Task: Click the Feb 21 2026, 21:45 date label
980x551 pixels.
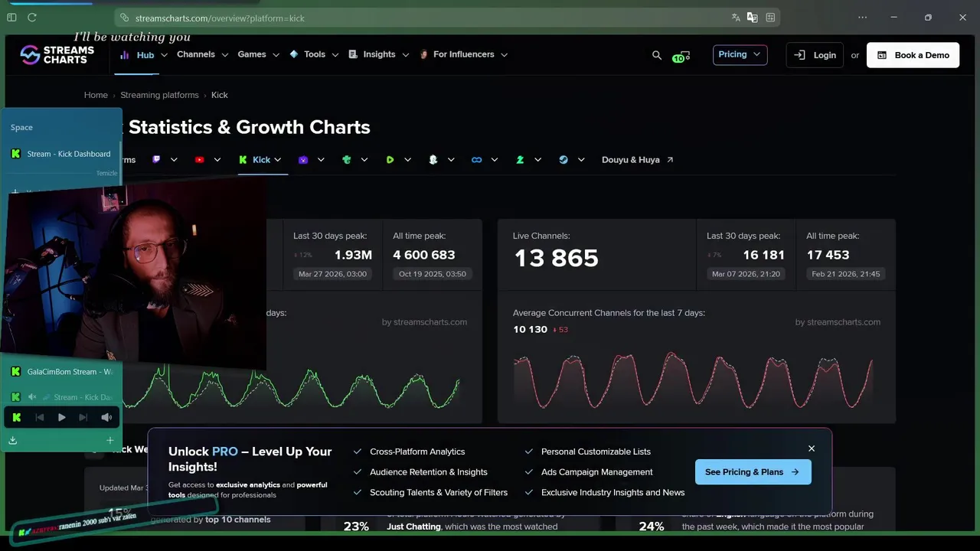Action: click(x=846, y=274)
